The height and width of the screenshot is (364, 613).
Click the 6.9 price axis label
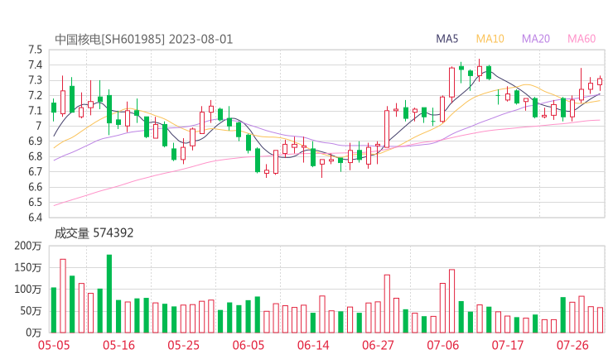[x=35, y=141]
